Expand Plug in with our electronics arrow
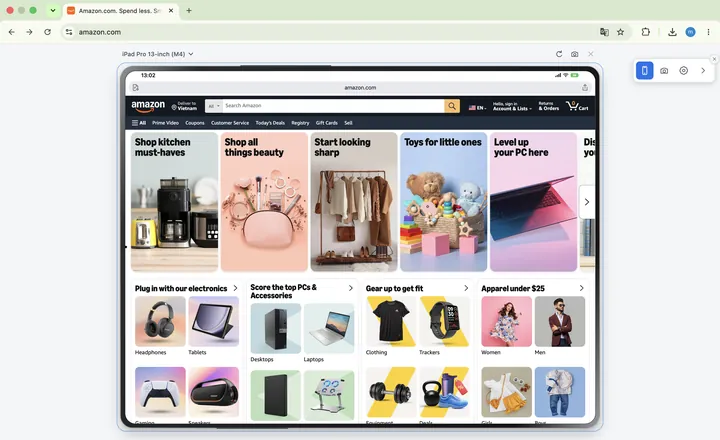The height and width of the screenshot is (440, 720). point(236,288)
